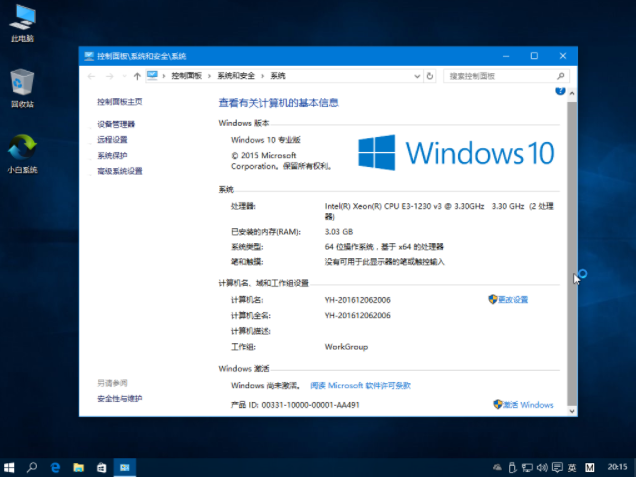Expand the address bar history dropdown

(x=417, y=76)
